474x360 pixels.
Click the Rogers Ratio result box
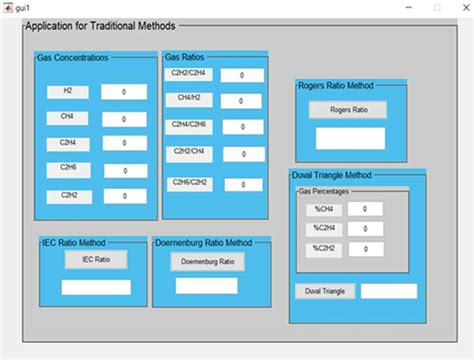pos(351,138)
